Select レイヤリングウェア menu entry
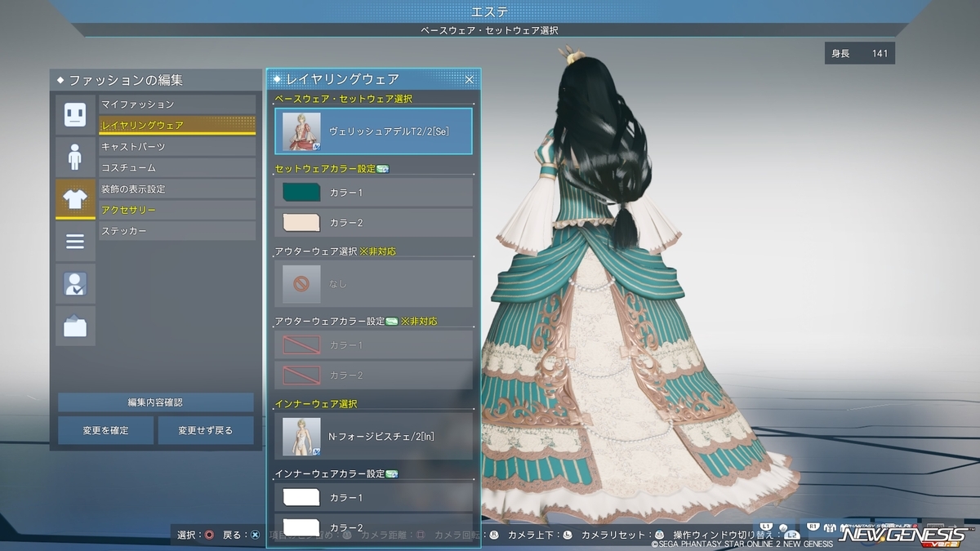 177,126
